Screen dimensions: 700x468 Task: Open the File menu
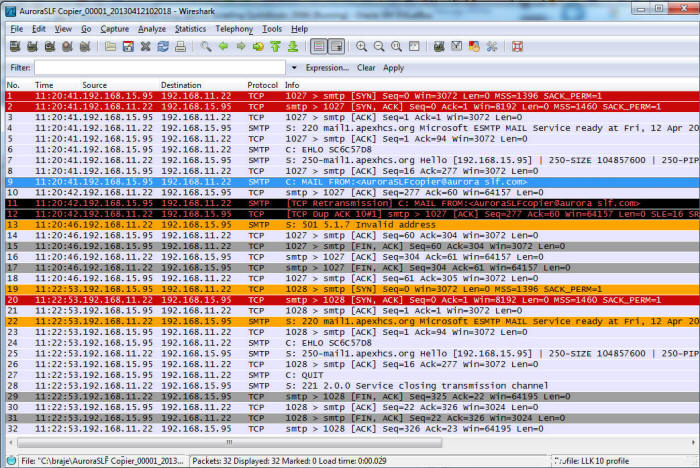point(17,29)
